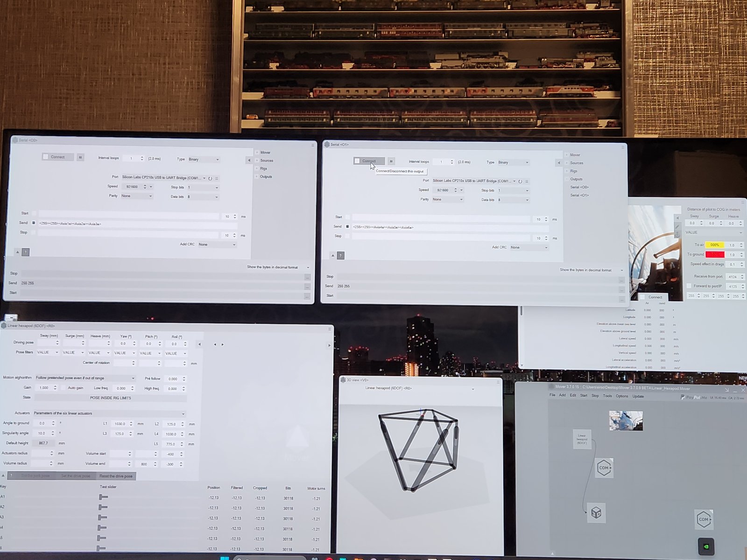Enable the Start checkbox in Serial <O1>
This screenshot has width=747, height=560.
tap(347, 217)
